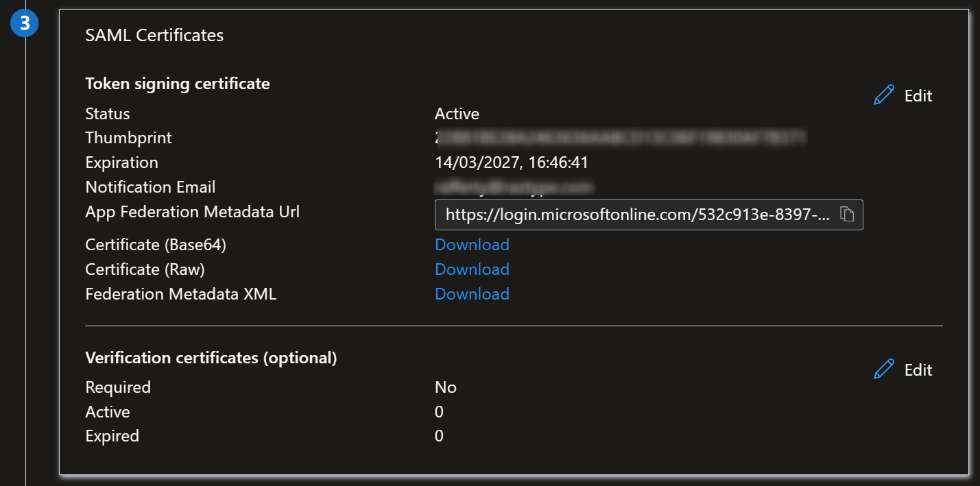Click the Verification certificates (optional) heading
The image size is (980, 486).
[x=211, y=358]
